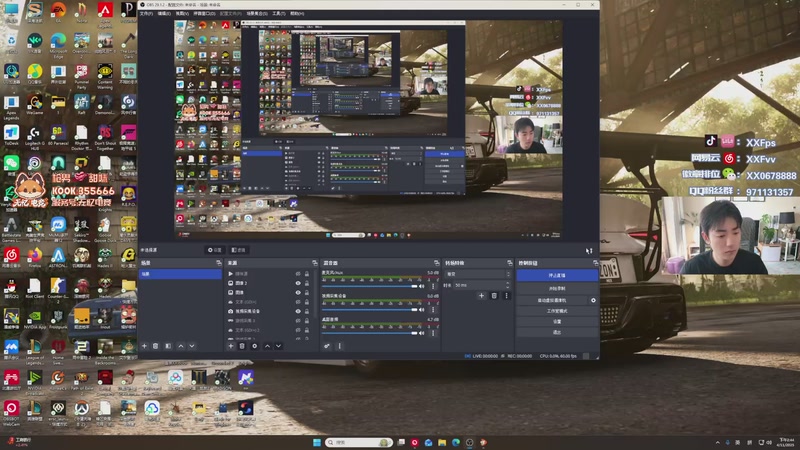Screen dimensions: 800x450
Task: Open the 工具 menu in OBS
Action: point(279,13)
